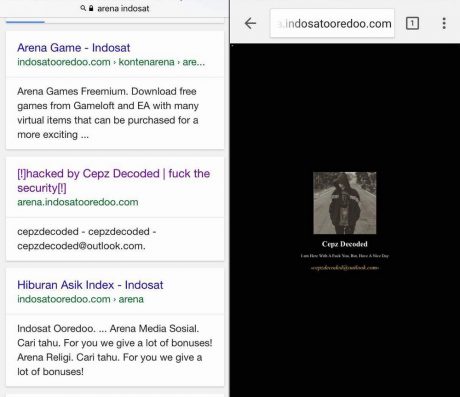Image resolution: width=460 pixels, height=397 pixels.
Task: Click the search magnifier icon in the address bar
Action: (83, 8)
